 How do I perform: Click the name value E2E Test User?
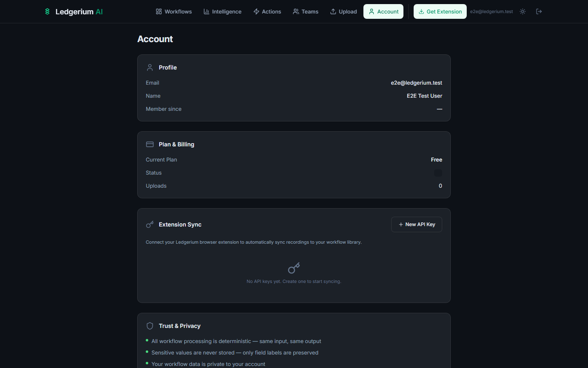point(424,96)
